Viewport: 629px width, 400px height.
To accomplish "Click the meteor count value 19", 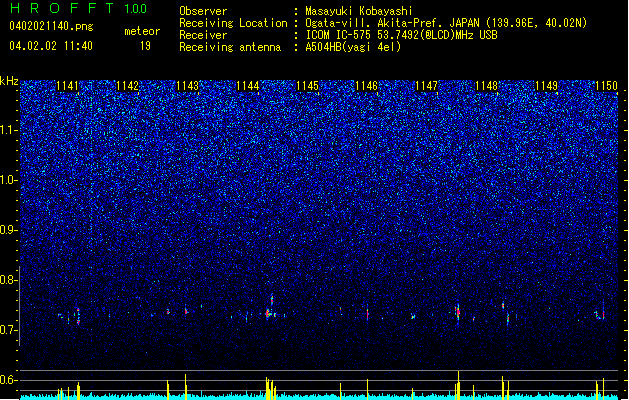I will click(145, 46).
